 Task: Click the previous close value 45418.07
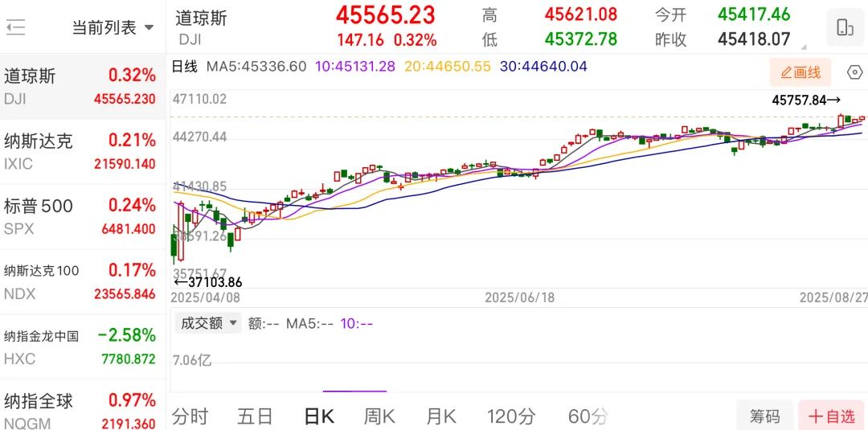(x=754, y=39)
